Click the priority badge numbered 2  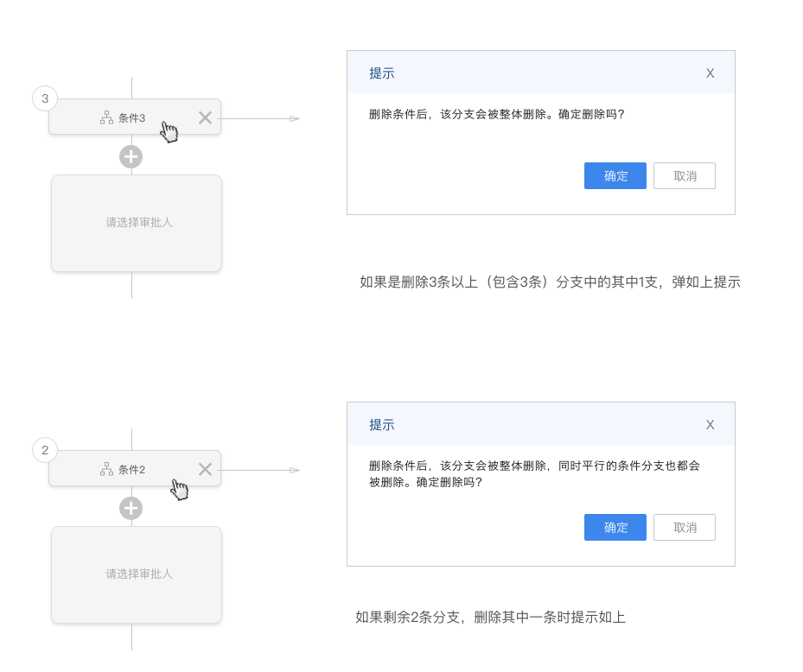tap(45, 450)
